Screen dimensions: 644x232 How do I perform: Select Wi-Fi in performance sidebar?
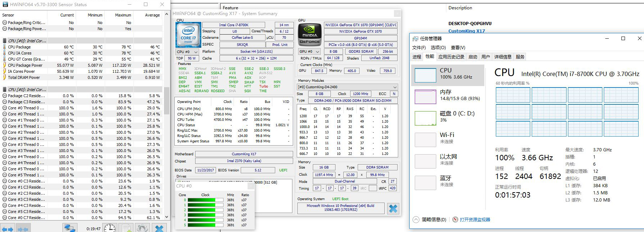tap(448, 139)
